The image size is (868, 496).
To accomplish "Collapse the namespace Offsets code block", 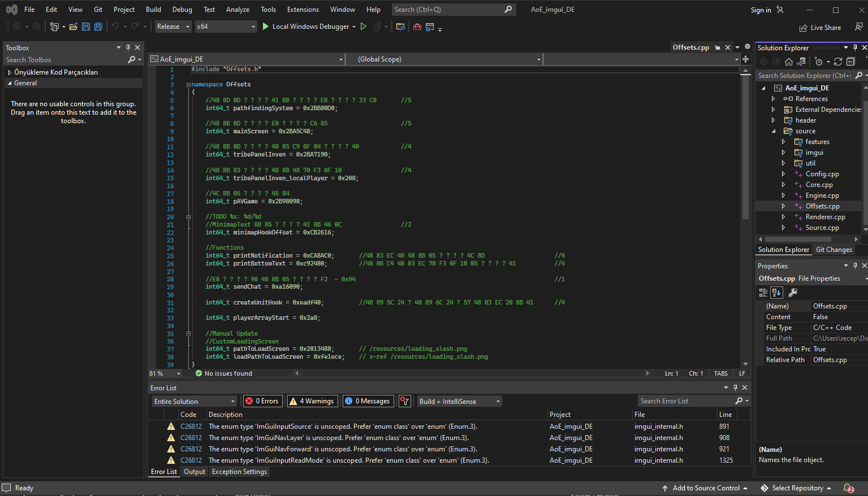I will pos(188,85).
